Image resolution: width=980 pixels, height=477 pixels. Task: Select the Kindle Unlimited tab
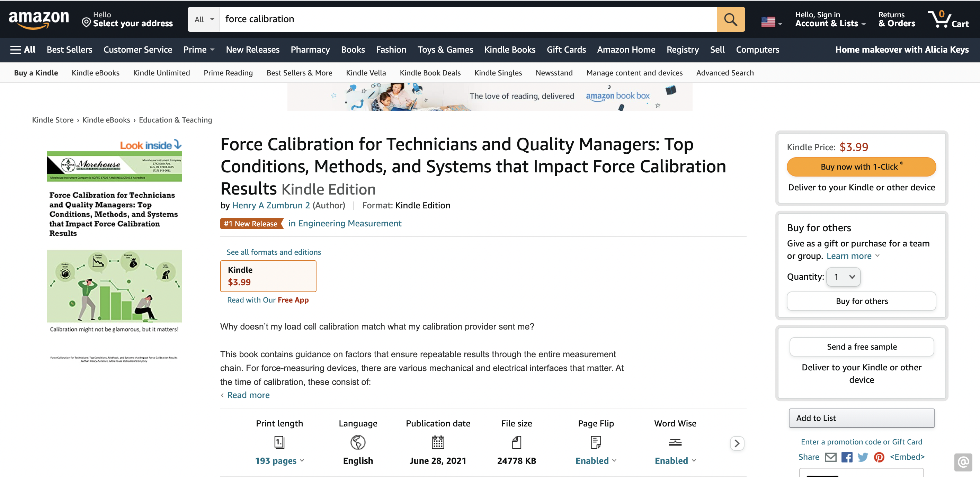(161, 73)
